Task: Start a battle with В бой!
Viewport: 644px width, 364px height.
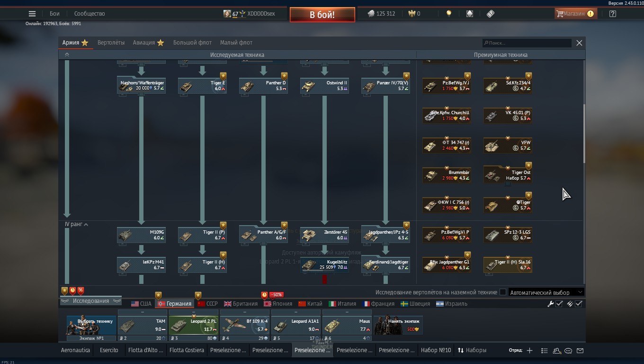Action: click(x=322, y=15)
